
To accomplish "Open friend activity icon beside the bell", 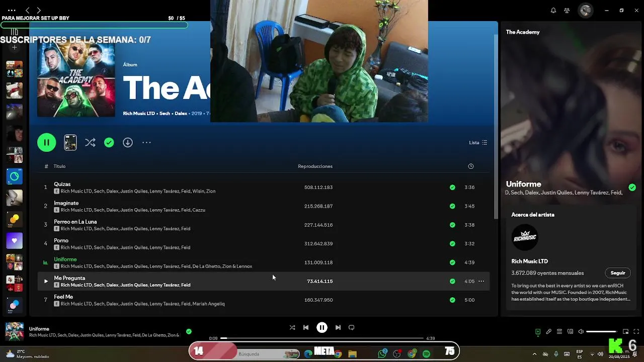I will 567,10.
